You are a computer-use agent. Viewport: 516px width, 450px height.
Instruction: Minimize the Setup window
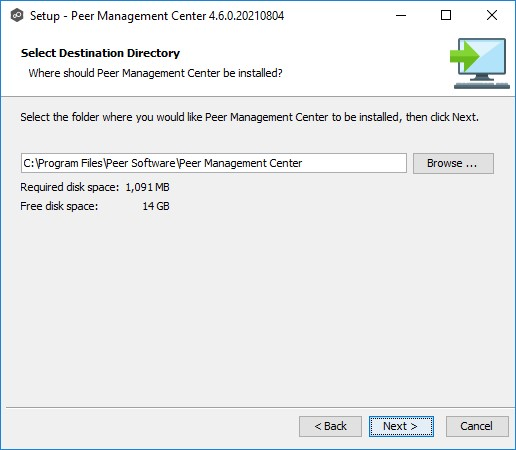click(x=401, y=15)
